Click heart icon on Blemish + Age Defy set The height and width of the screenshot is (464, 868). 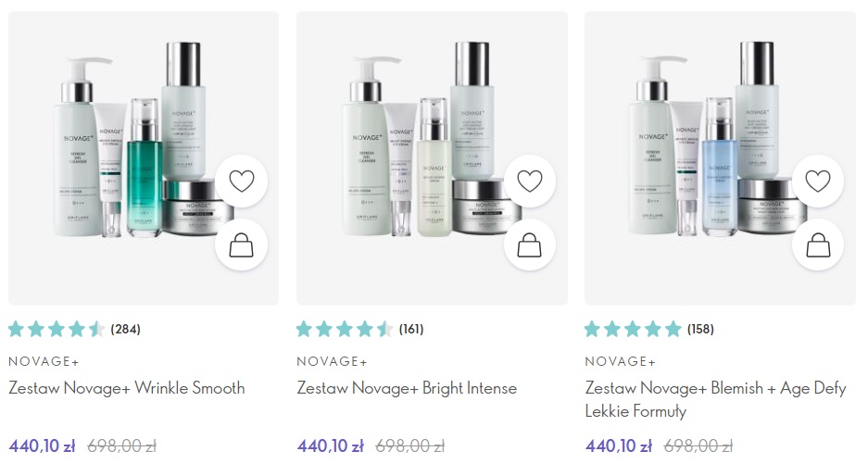point(818,181)
